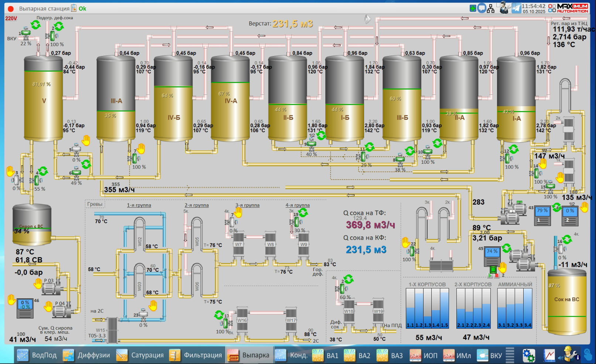
Task: Toggle auto mode arrows on valve 2 at top
Action: point(59,26)
